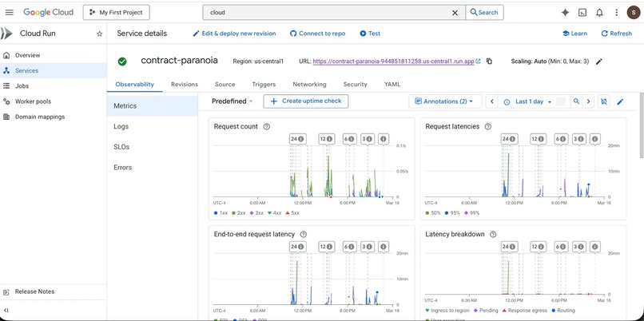Click the Refresh button
This screenshot has width=644, height=321.
[x=617, y=34]
